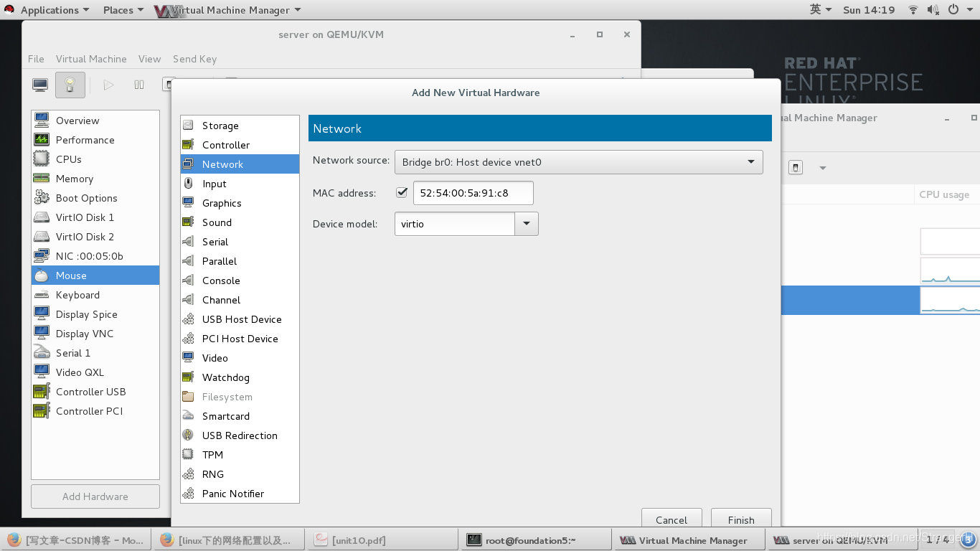Image resolution: width=980 pixels, height=551 pixels.
Task: Select Watchdog hardware type
Action: tap(240, 377)
